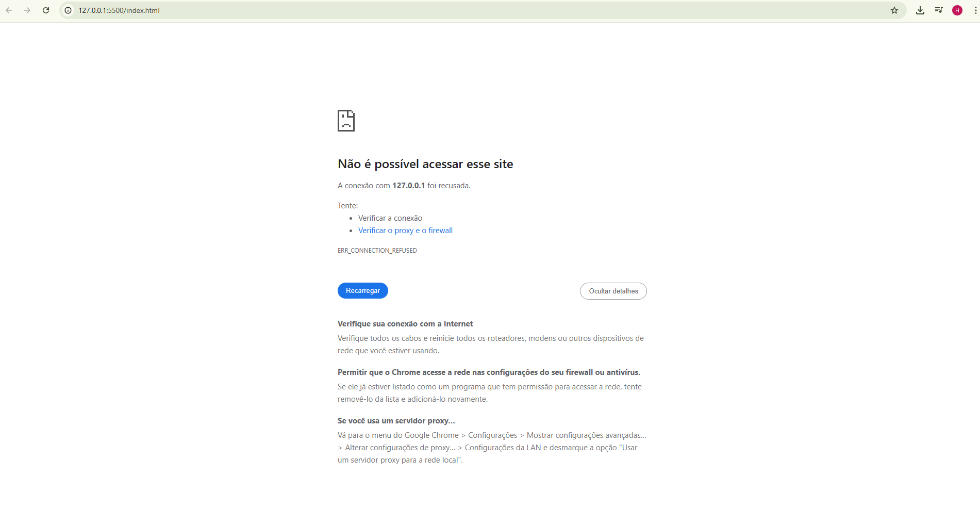
Task: Open the media controls icon
Action: click(x=939, y=10)
